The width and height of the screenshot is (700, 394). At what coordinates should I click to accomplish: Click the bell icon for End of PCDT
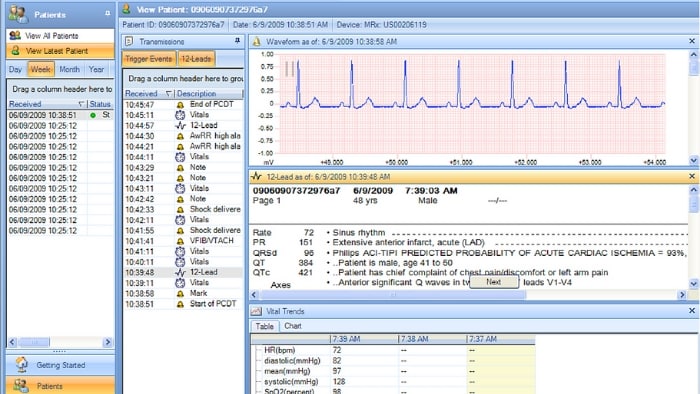point(180,105)
